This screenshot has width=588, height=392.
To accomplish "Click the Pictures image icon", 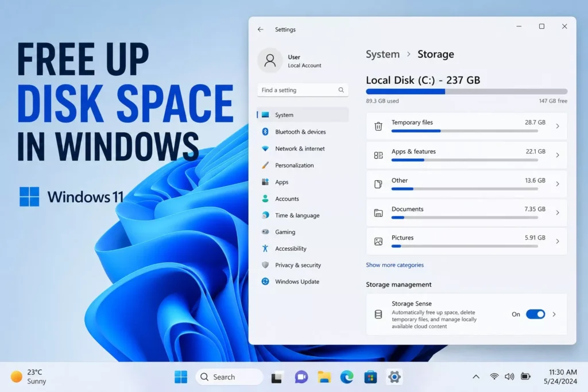I will [x=378, y=242].
